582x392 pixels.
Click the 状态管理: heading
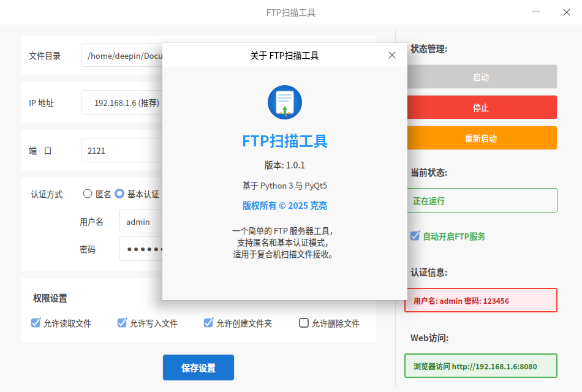[x=429, y=49]
